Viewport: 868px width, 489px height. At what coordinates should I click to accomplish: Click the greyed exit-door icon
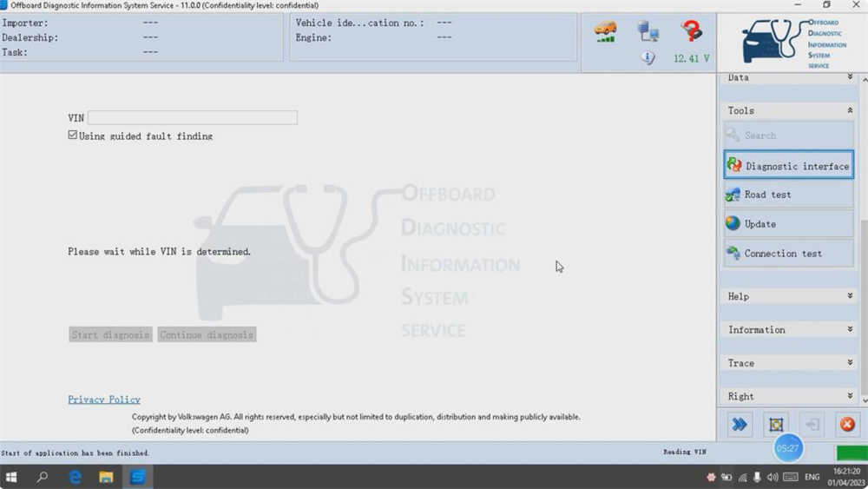[812, 425]
